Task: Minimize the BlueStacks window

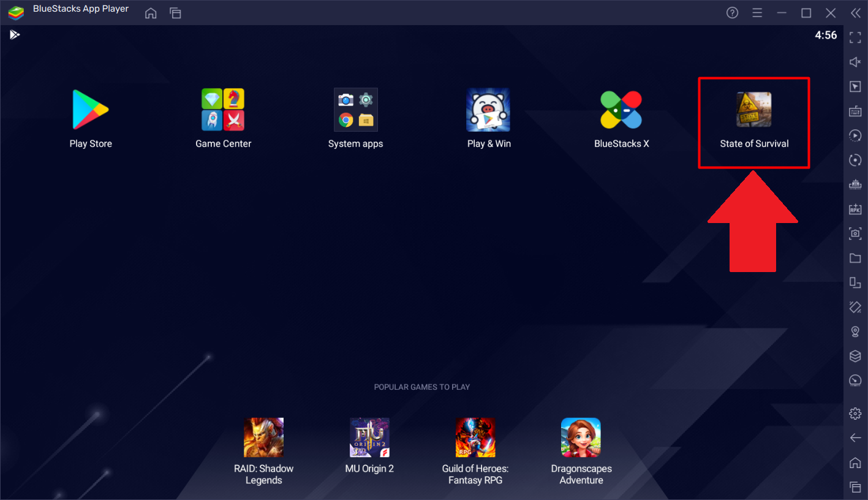Action: 782,13
